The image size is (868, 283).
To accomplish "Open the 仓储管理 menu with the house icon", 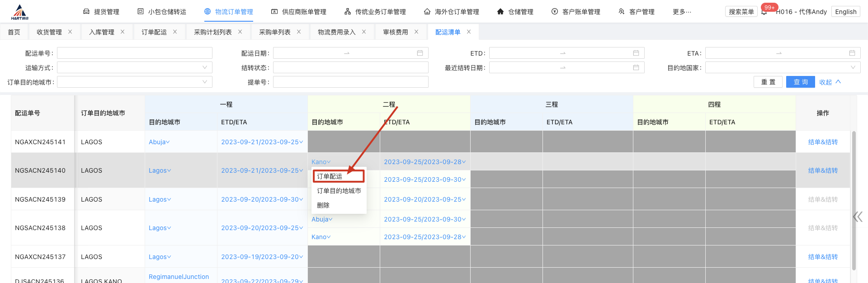I will pos(515,12).
